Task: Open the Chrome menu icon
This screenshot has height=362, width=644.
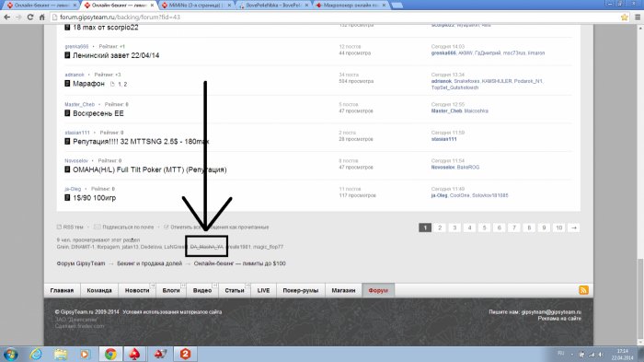Action: [638, 18]
